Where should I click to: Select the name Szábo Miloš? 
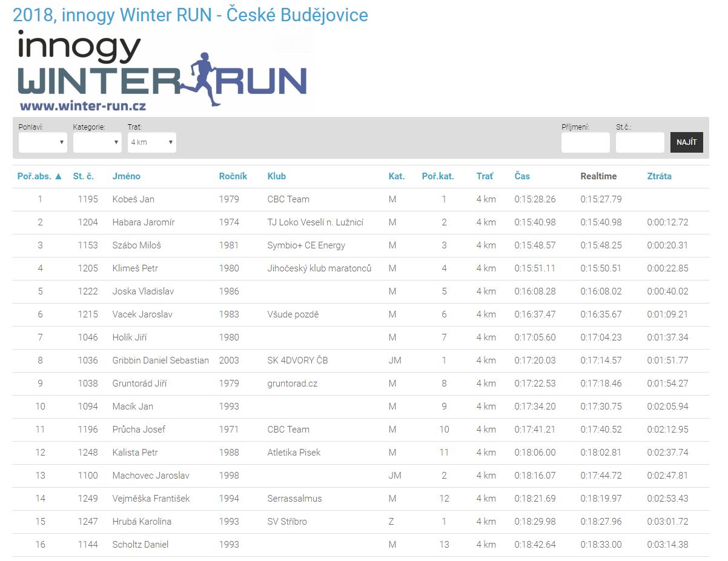click(x=137, y=245)
